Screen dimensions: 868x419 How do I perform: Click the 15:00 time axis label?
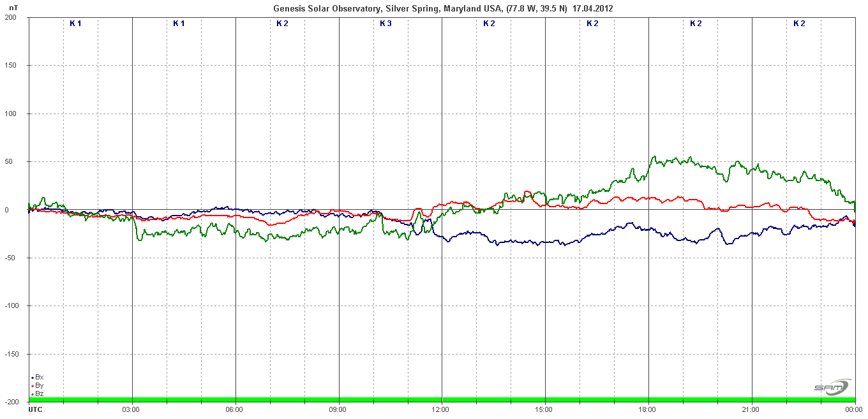(x=544, y=409)
